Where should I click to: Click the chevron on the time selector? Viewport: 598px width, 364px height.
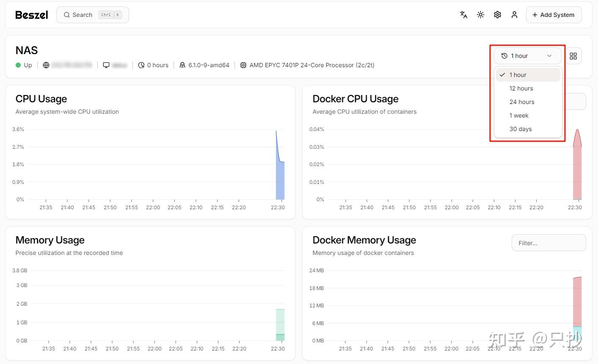click(x=549, y=55)
